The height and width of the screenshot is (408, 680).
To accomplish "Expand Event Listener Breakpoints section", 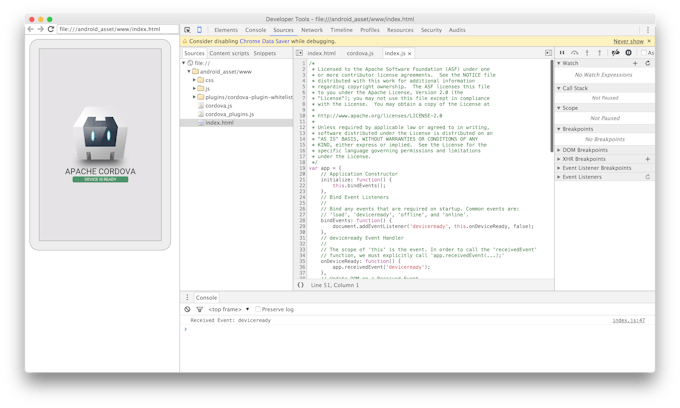I will [559, 168].
